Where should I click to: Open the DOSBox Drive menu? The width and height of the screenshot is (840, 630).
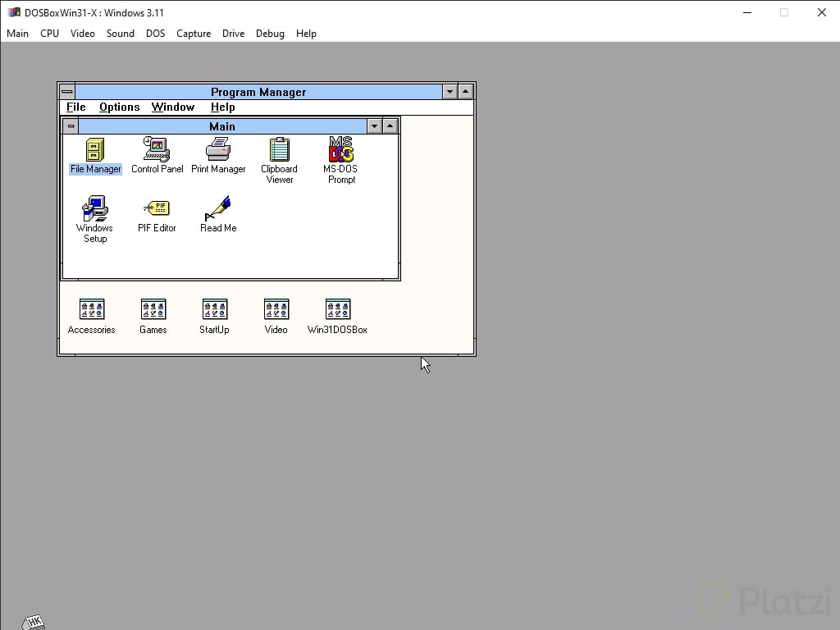(233, 33)
